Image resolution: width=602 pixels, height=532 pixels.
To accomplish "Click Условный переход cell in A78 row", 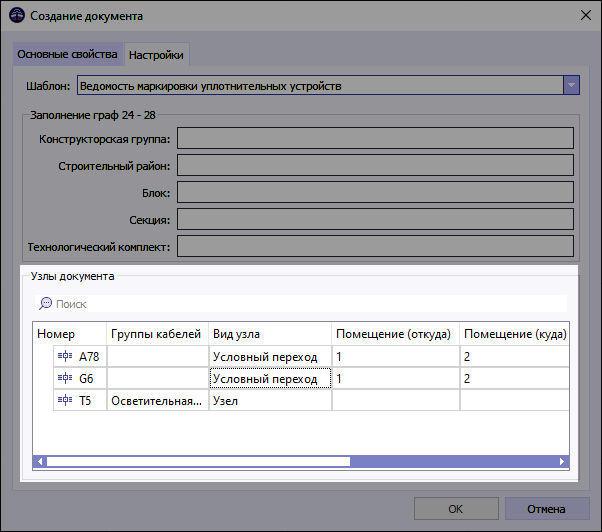I will pos(270,357).
